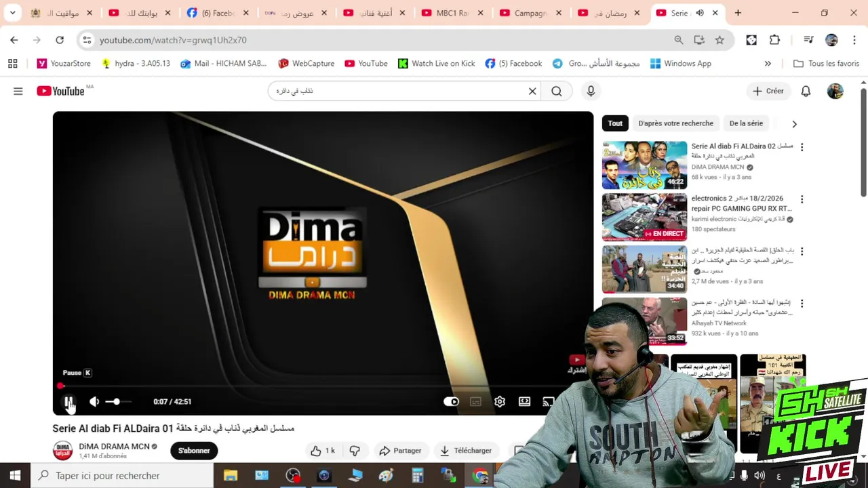Click the S'abonner subscribe button
Image resolution: width=868 pixels, height=488 pixels.
(194, 451)
